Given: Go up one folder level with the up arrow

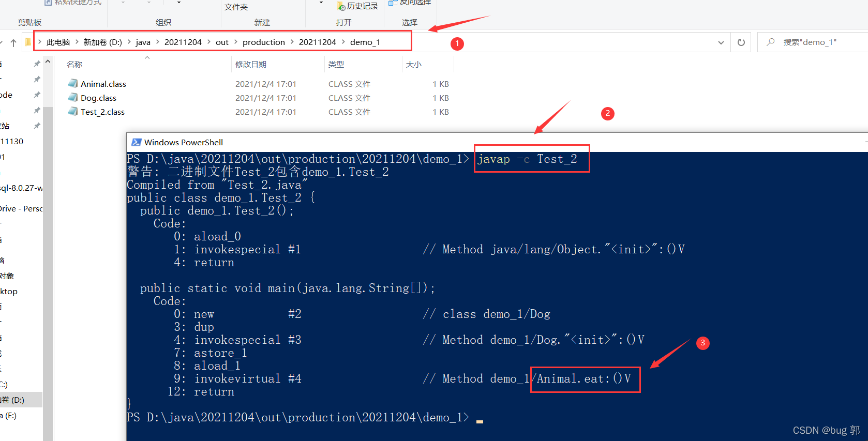Looking at the screenshot, I should point(13,42).
